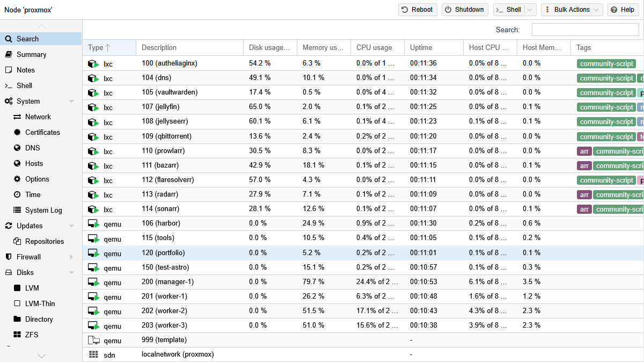The image size is (644, 362).
Task: Sort by the Type column header
Action: tap(99, 47)
